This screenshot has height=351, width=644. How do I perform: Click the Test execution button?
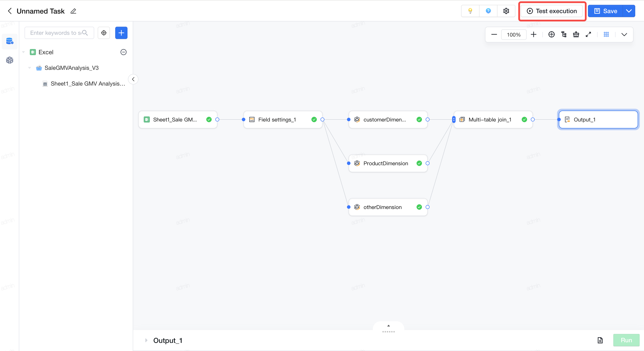tap(552, 11)
